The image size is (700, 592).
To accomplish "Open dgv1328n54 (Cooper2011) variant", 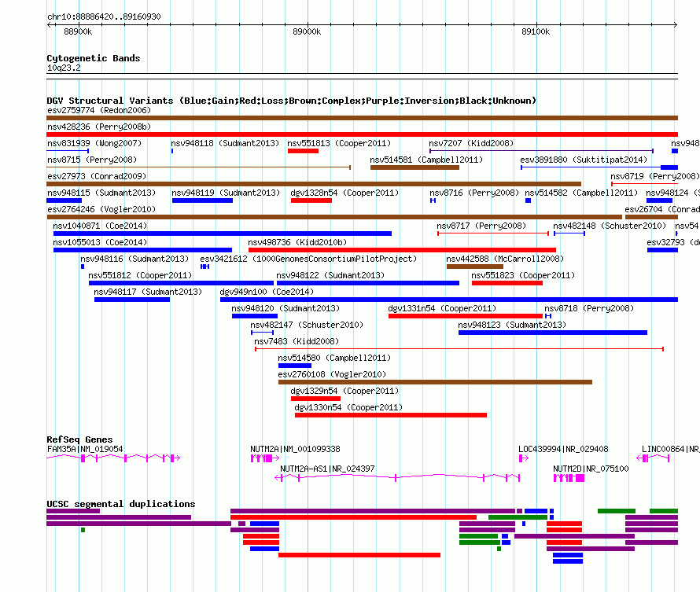I will [x=344, y=193].
